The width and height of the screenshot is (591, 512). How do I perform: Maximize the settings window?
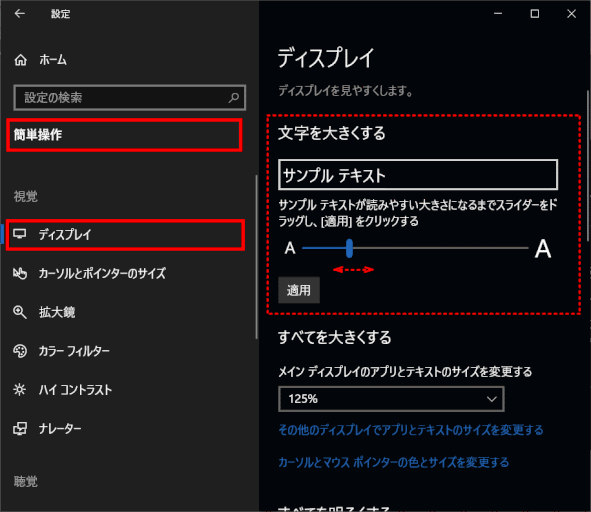point(534,14)
